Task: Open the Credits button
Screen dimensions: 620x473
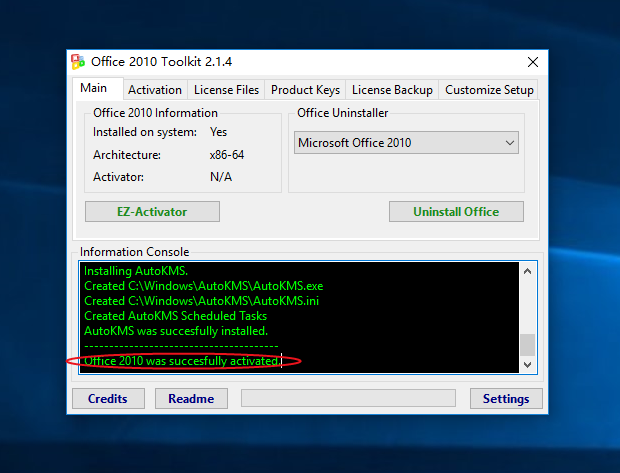Action: click(x=108, y=399)
